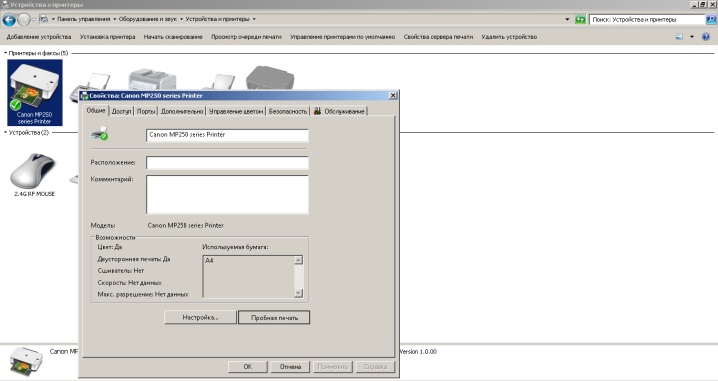Click the search box 'Поиск: Устройства и принтеры'
Viewport: 718px width, 381px height.
(x=647, y=20)
